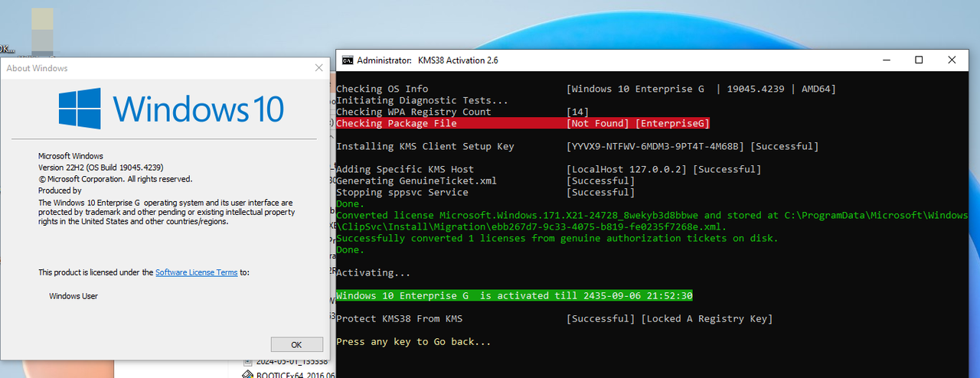This screenshot has height=378, width=980.
Task: Click the 'Activating...' text in the console
Action: [374, 272]
